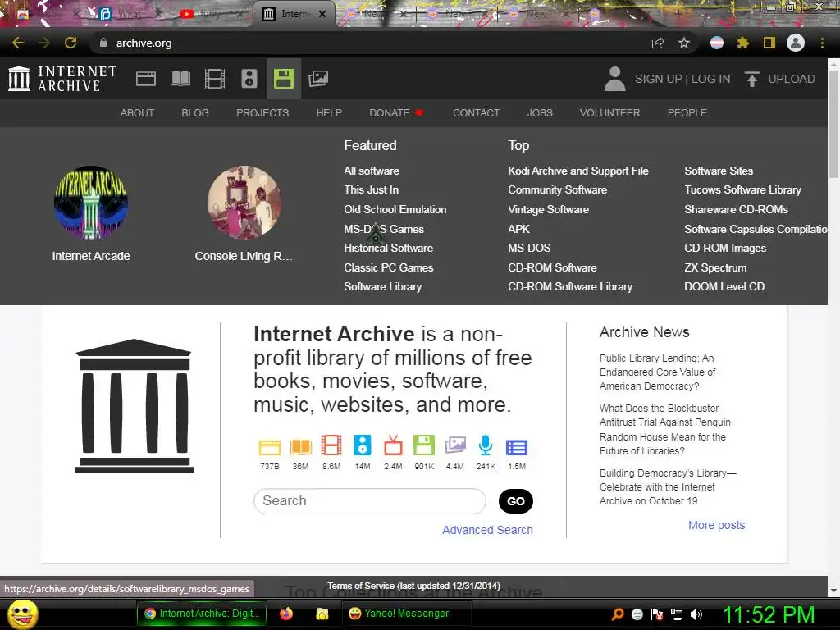Toggle the browser side panel icon

coord(769,43)
